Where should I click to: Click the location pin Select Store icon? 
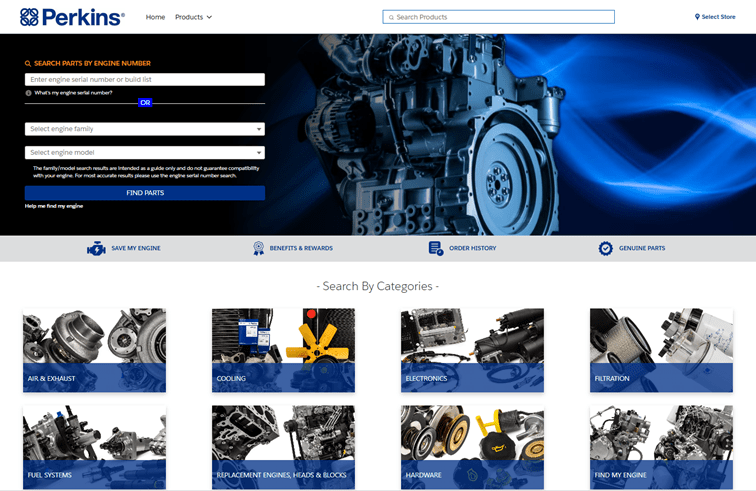point(697,17)
